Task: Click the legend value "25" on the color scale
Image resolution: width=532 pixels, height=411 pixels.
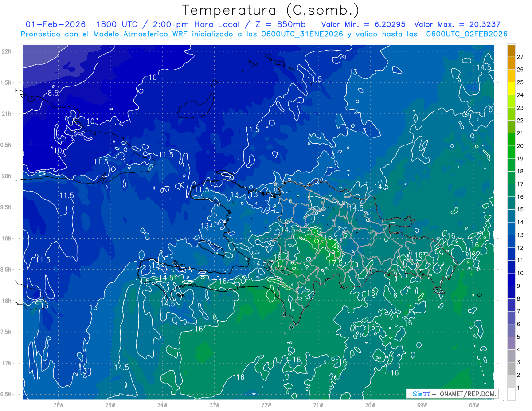Action: coord(520,82)
